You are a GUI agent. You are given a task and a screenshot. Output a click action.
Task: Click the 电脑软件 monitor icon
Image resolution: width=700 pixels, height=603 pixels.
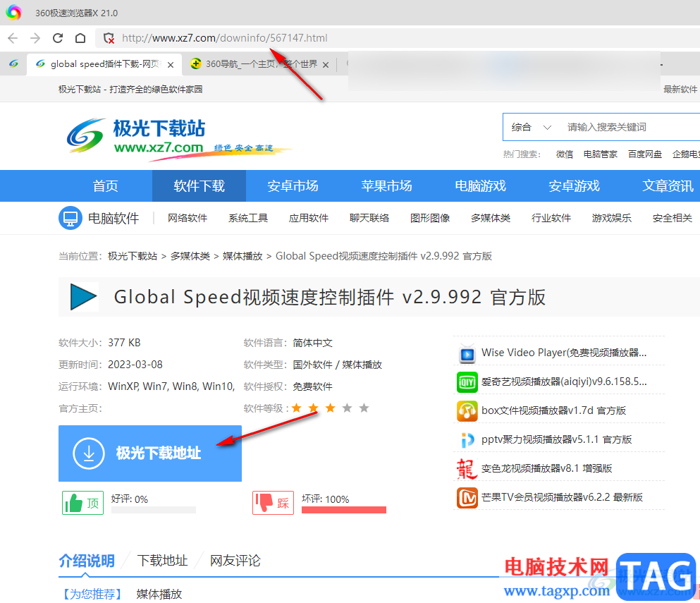tap(70, 218)
